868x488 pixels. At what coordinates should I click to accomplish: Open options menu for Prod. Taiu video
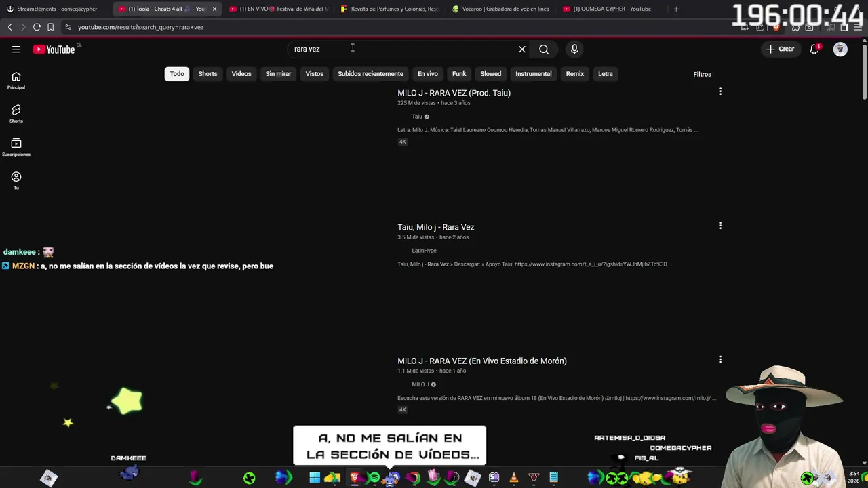tap(720, 91)
